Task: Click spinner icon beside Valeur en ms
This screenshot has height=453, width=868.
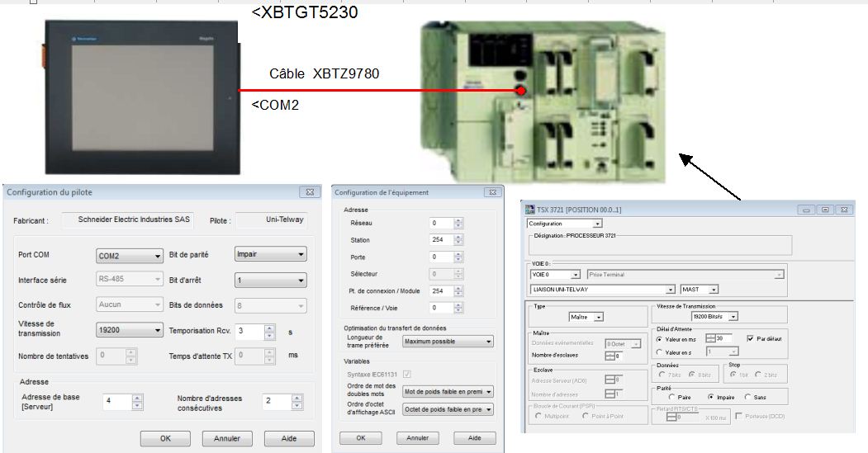Action: click(710, 338)
